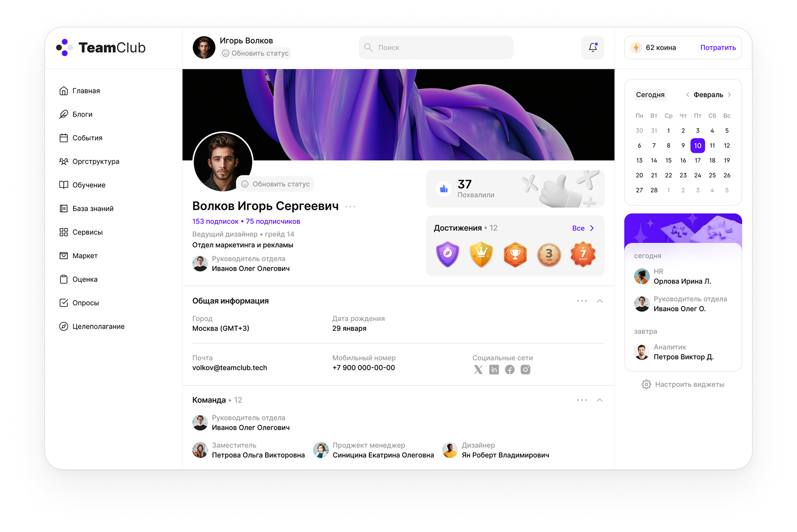Open more options for Общая информация

pyautogui.click(x=582, y=301)
